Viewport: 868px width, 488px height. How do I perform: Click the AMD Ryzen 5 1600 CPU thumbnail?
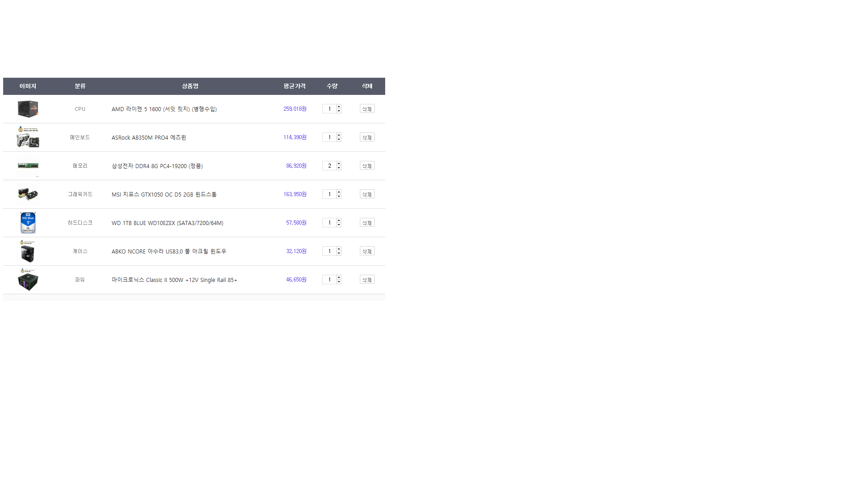pos(28,109)
